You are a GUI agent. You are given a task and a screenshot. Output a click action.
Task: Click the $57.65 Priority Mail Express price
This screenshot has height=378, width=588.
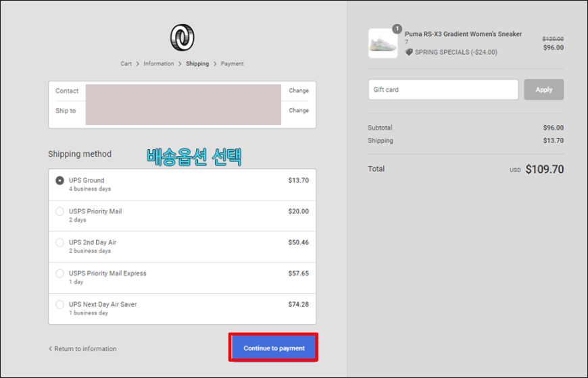[x=299, y=273]
